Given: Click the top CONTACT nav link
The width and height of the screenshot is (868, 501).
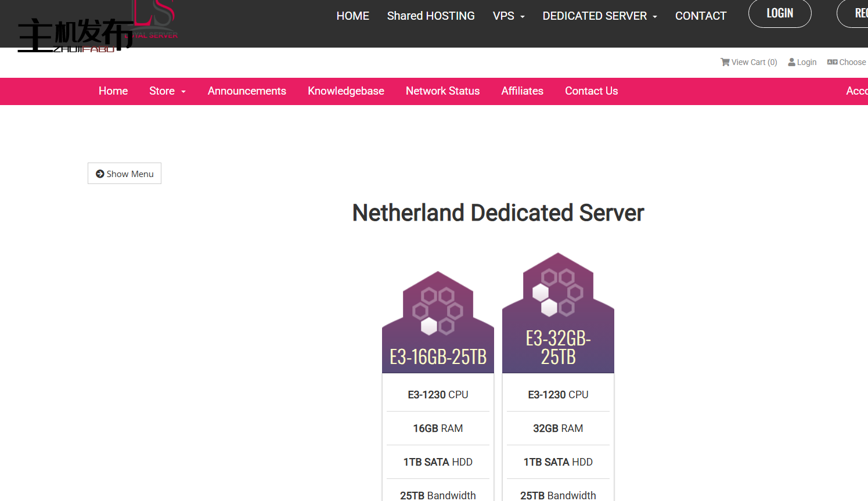Looking at the screenshot, I should [700, 16].
